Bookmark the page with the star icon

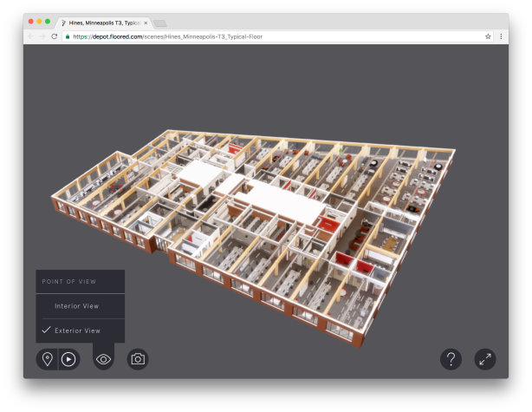(488, 36)
